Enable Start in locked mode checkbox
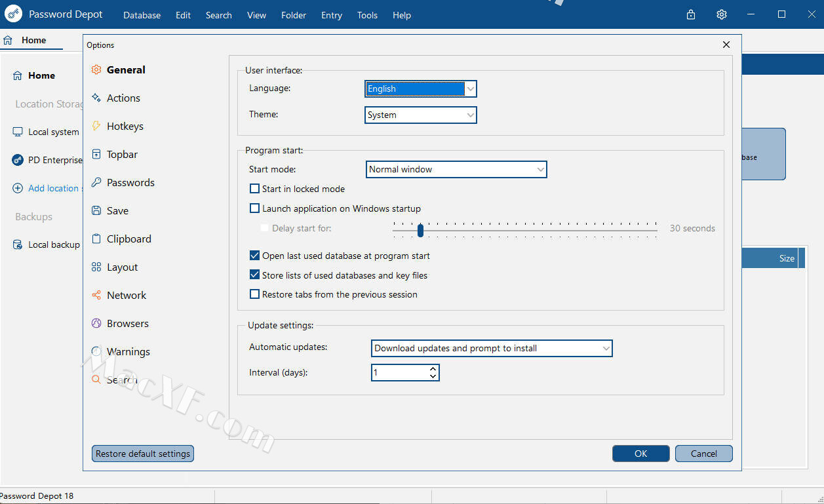Screen dimensions: 824x504 (255, 189)
